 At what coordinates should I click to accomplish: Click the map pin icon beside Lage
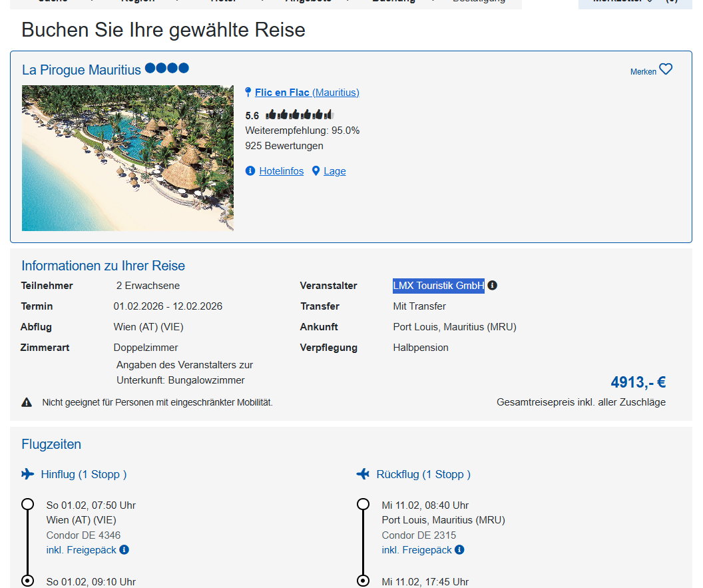pos(316,171)
